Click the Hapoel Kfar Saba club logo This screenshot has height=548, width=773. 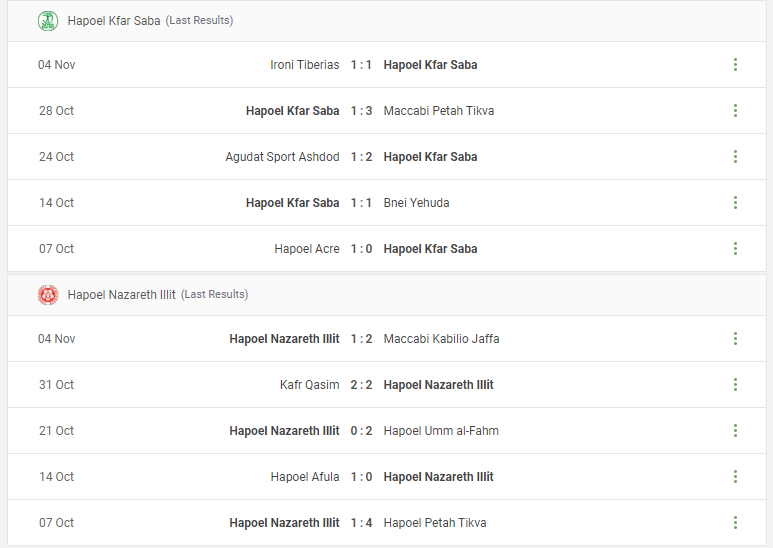click(x=48, y=21)
